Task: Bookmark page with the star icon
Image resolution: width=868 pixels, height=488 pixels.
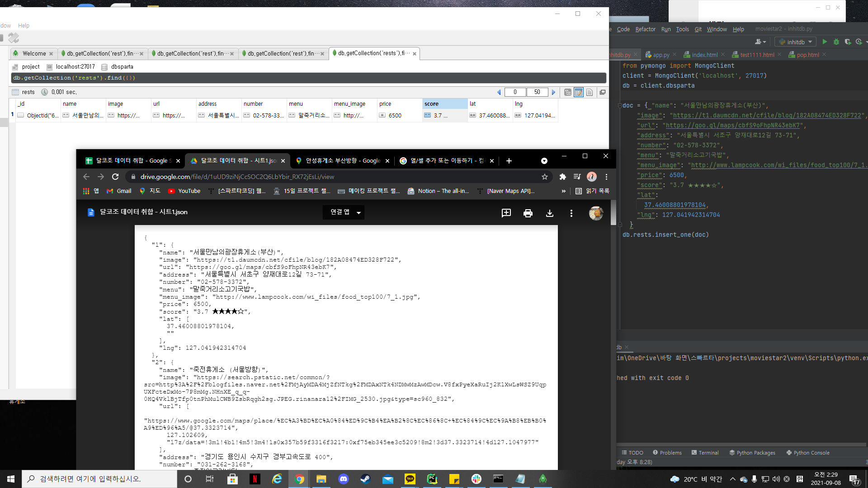Action: pyautogui.click(x=545, y=177)
